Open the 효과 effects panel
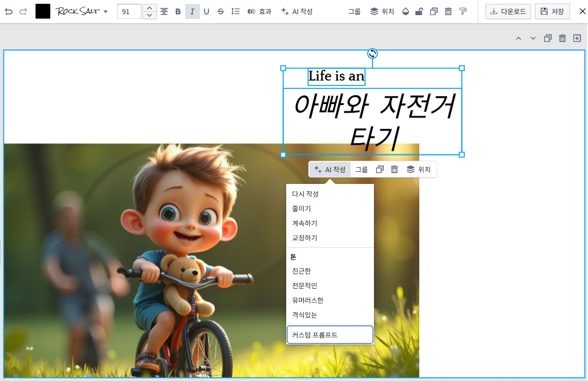 click(259, 11)
